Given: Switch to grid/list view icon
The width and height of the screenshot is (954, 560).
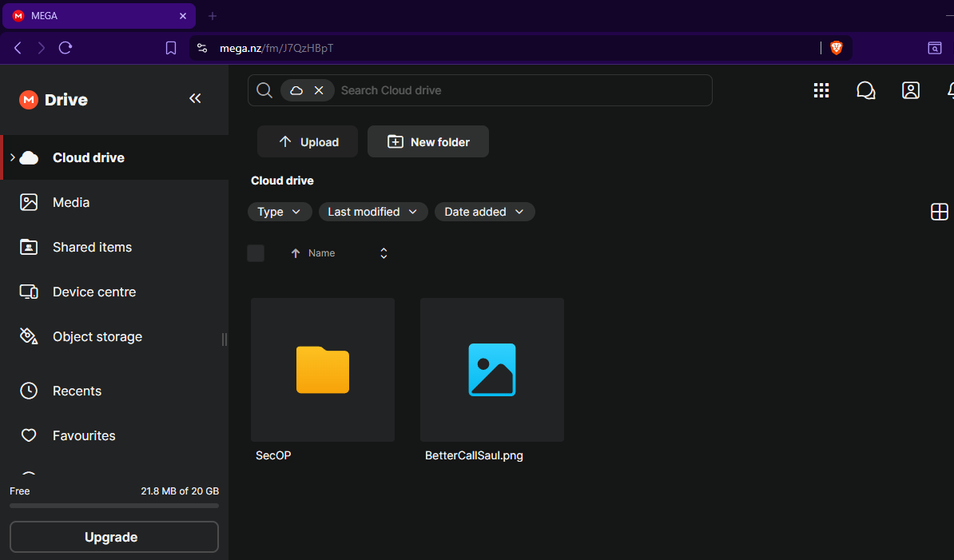Looking at the screenshot, I should pos(940,212).
